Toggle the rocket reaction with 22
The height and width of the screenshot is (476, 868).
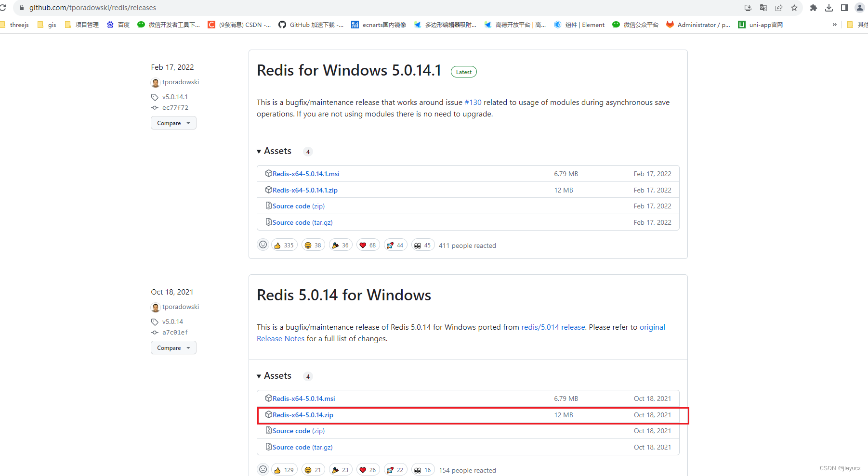[395, 470]
